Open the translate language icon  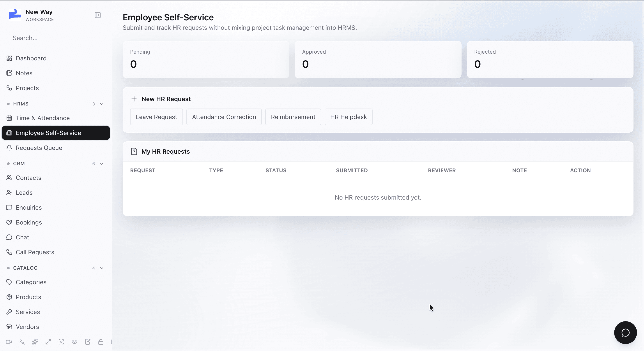(x=22, y=342)
